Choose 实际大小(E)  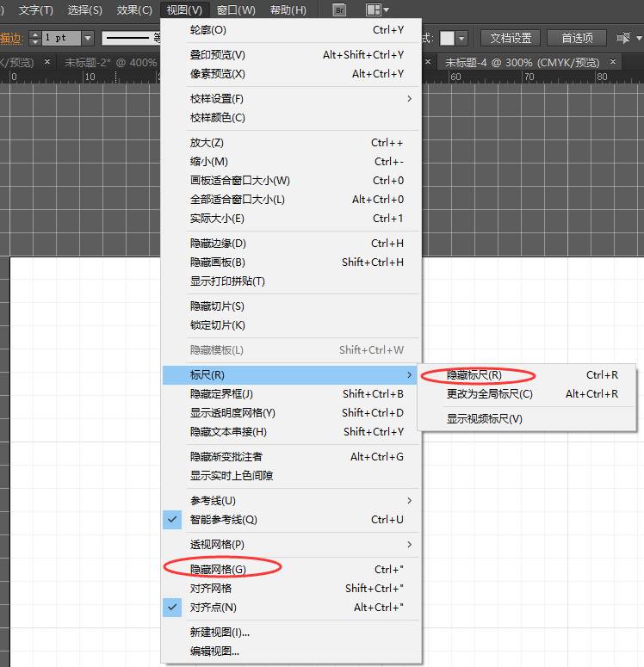coord(292,219)
